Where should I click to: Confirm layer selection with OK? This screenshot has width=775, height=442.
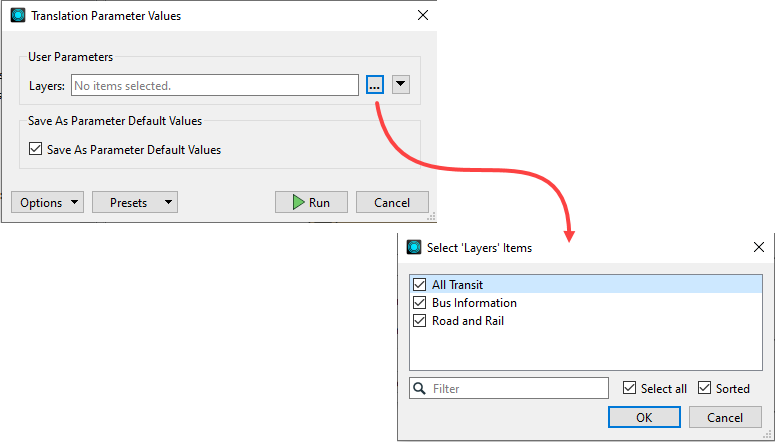click(x=644, y=417)
